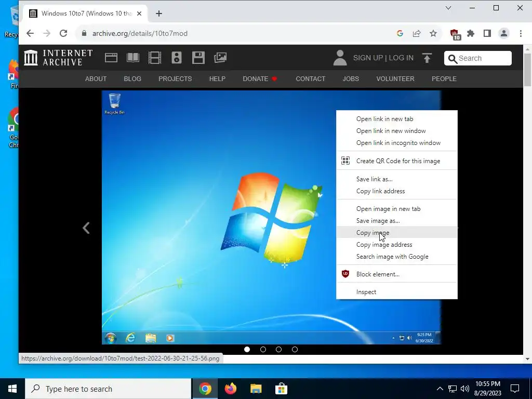Screen dimensions: 532x399
Task: Choose Open link in incognito window
Action: tap(396, 143)
